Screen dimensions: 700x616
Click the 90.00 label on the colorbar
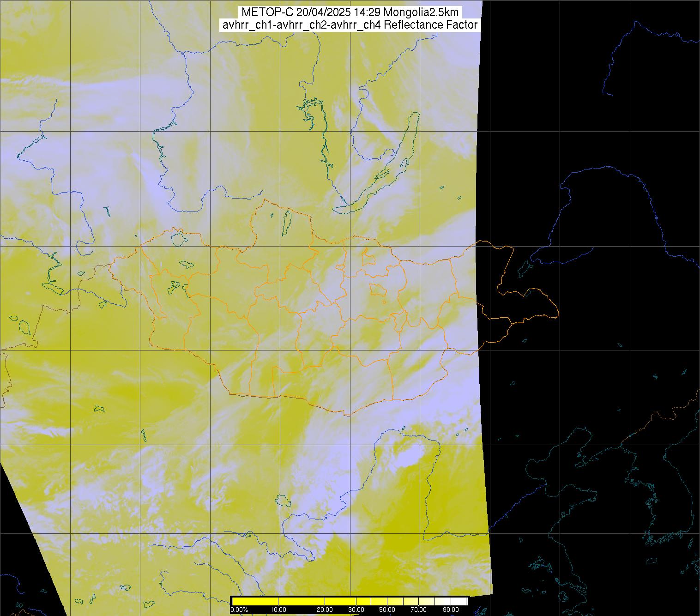click(x=450, y=610)
